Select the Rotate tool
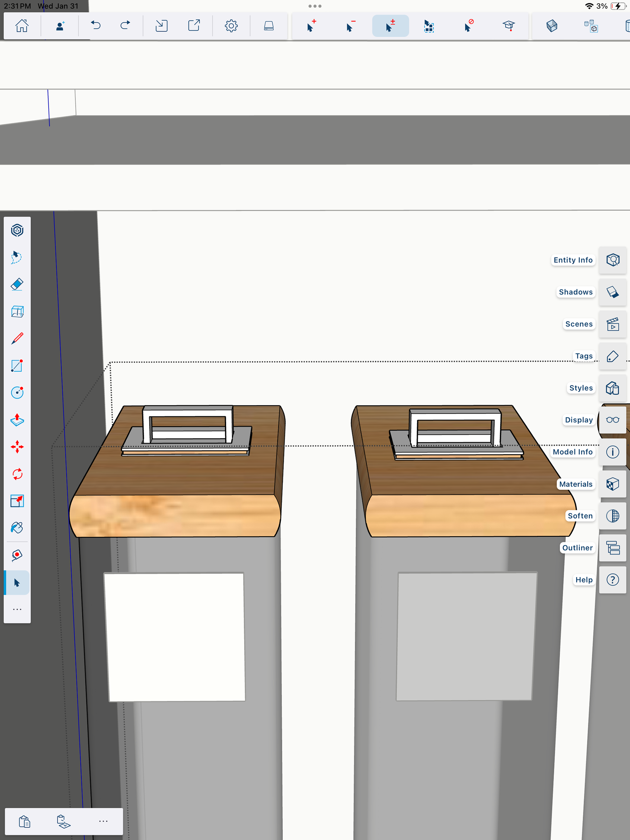This screenshot has width=630, height=840. pyautogui.click(x=17, y=474)
